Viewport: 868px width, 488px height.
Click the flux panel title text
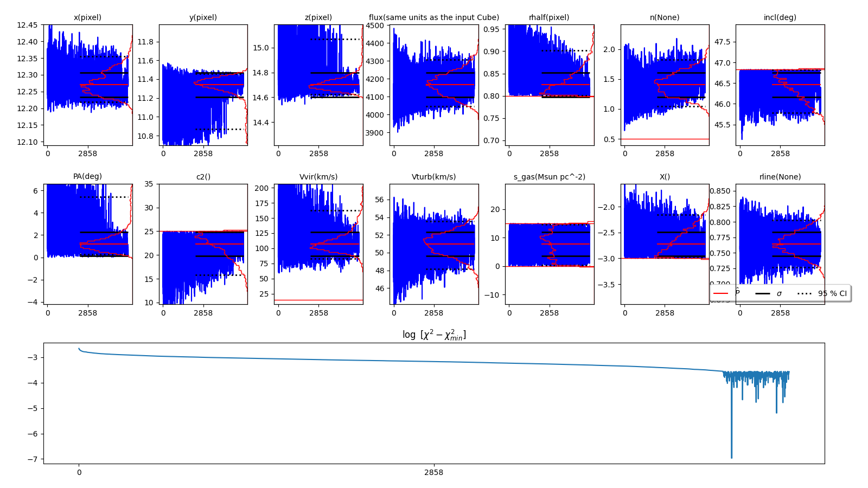pyautogui.click(x=433, y=17)
